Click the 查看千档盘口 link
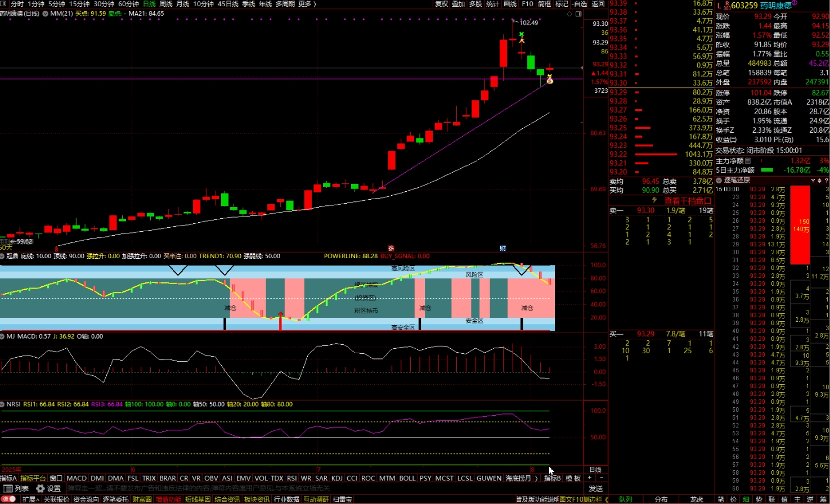 [x=688, y=201]
